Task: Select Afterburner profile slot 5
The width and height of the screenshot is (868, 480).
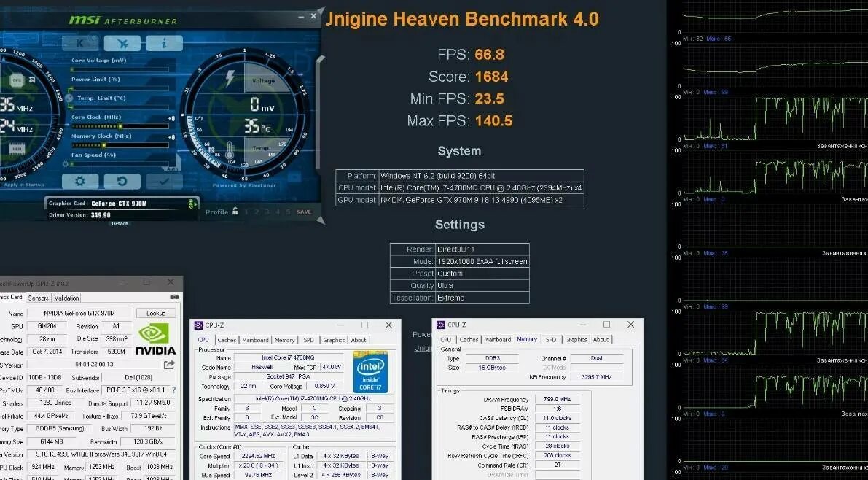Action: click(x=286, y=212)
